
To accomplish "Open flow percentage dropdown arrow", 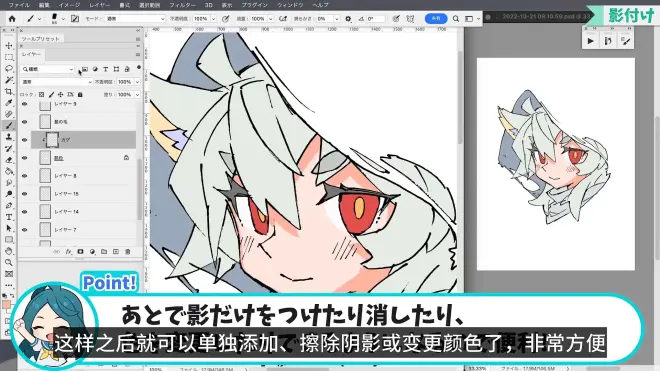I will 271,19.
